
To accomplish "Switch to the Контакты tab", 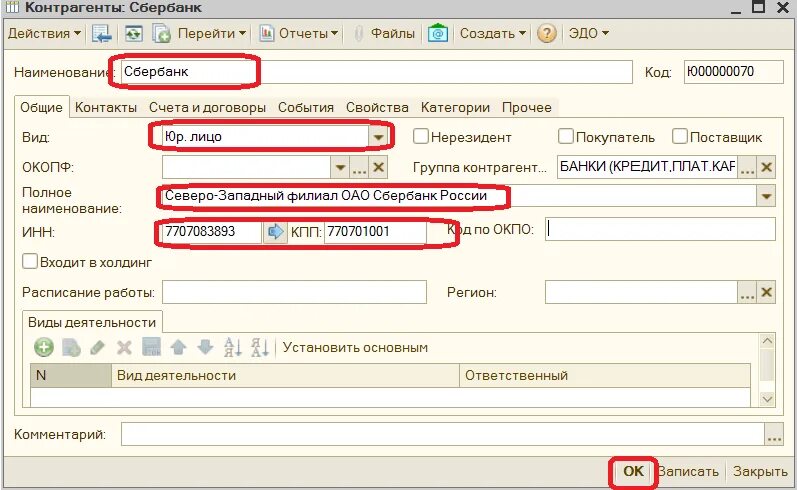I will [x=106, y=107].
